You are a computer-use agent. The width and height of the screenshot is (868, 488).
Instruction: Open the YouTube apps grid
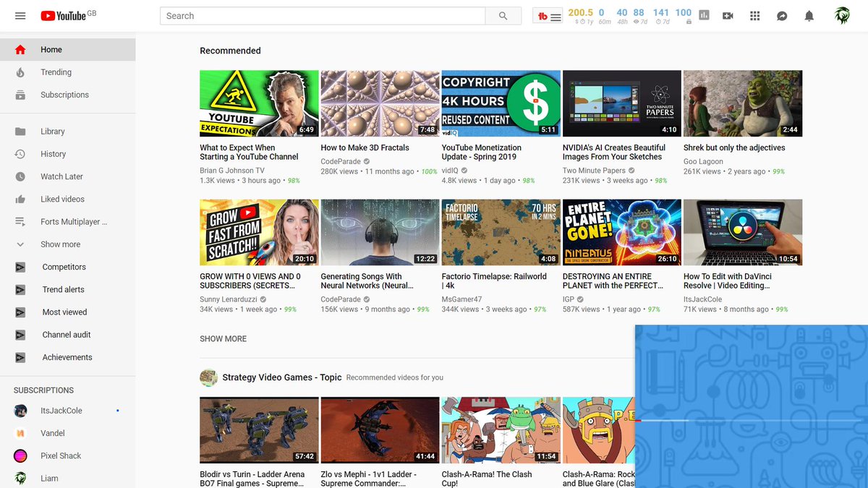pyautogui.click(x=755, y=16)
